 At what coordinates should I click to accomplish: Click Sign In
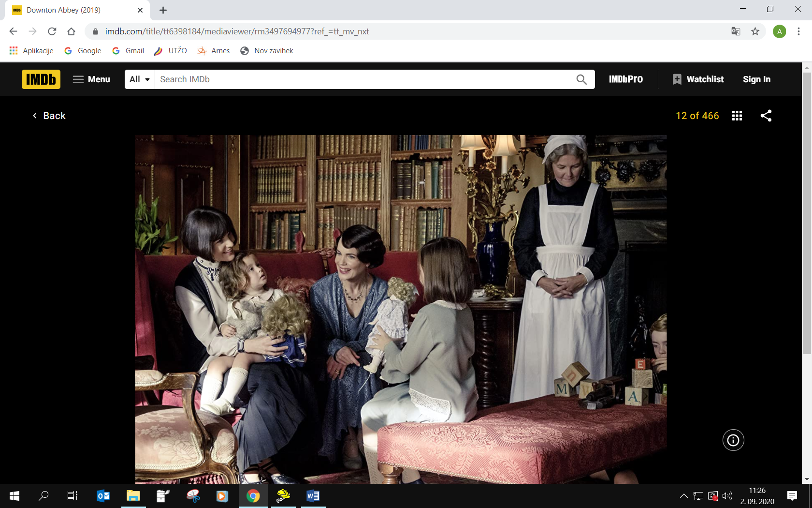(x=757, y=79)
